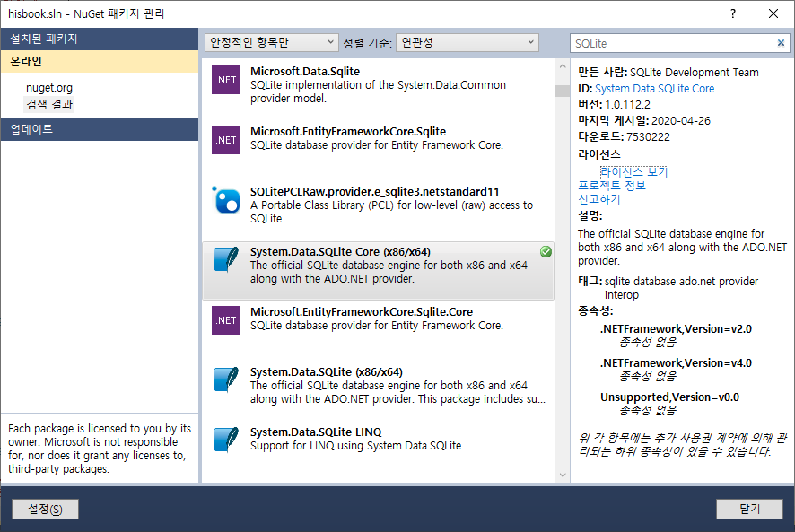Select 검색 결과 in the sidebar
Image resolution: width=795 pixels, height=532 pixels.
point(49,104)
